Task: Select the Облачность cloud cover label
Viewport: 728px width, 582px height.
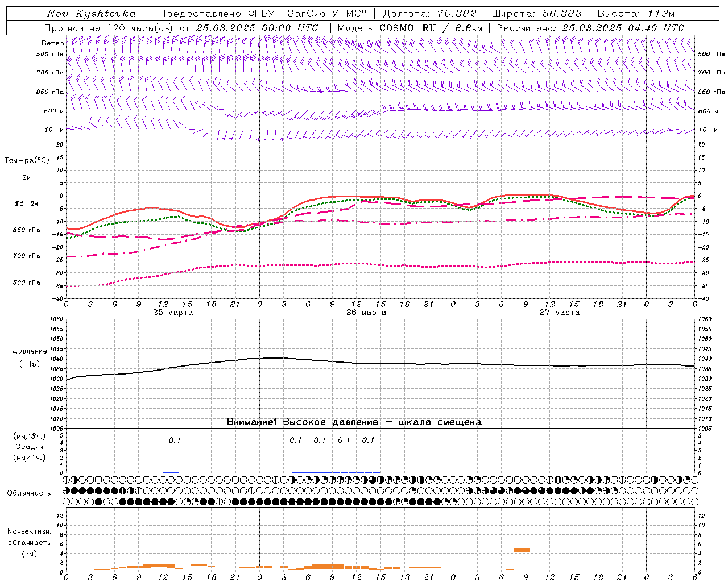Action: tap(29, 493)
